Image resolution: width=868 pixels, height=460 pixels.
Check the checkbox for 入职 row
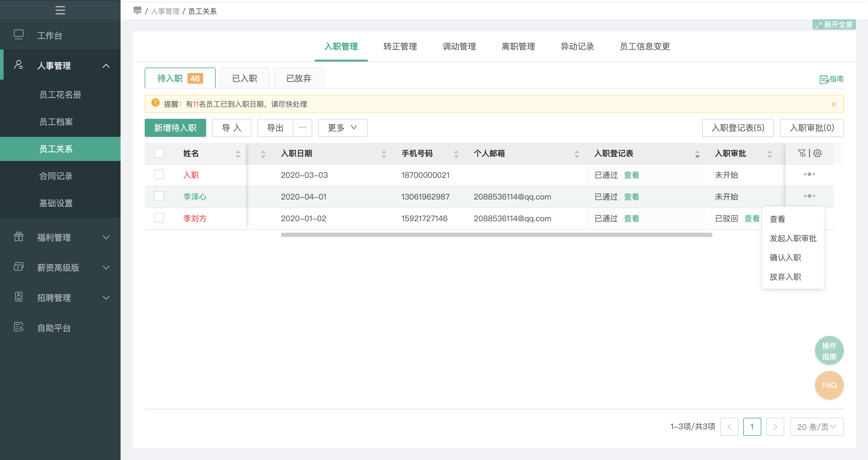[159, 175]
